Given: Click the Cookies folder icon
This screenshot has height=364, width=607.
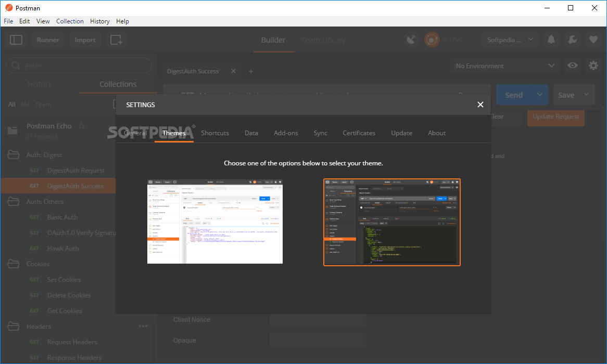Looking at the screenshot, I should 13,264.
